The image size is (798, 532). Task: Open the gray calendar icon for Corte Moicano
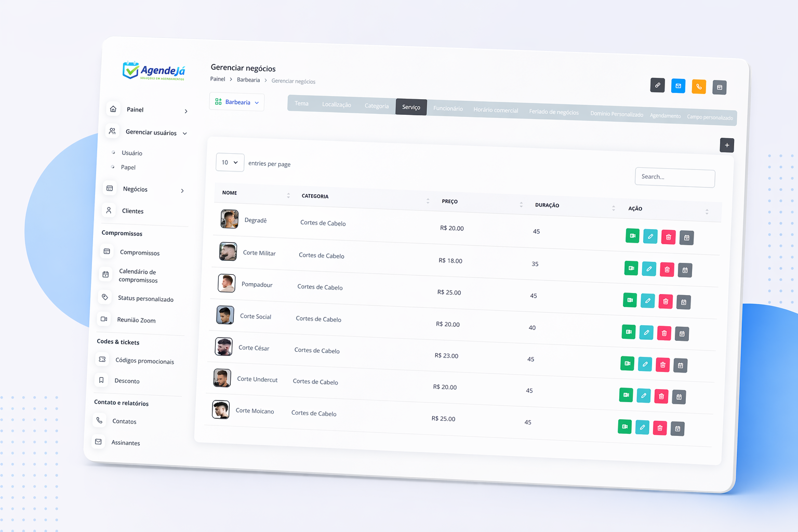pos(677,429)
